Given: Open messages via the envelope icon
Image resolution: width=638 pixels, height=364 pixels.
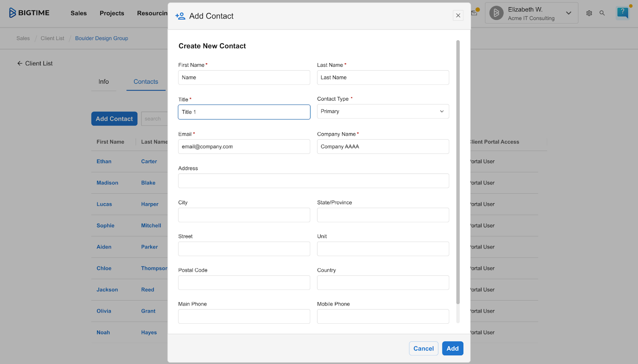Looking at the screenshot, I should point(474,12).
